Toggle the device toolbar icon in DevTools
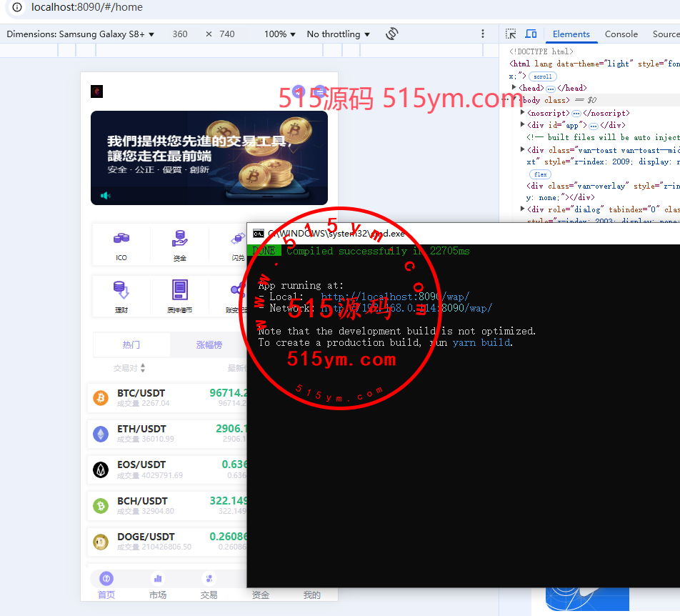This screenshot has width=680, height=616. pyautogui.click(x=531, y=34)
